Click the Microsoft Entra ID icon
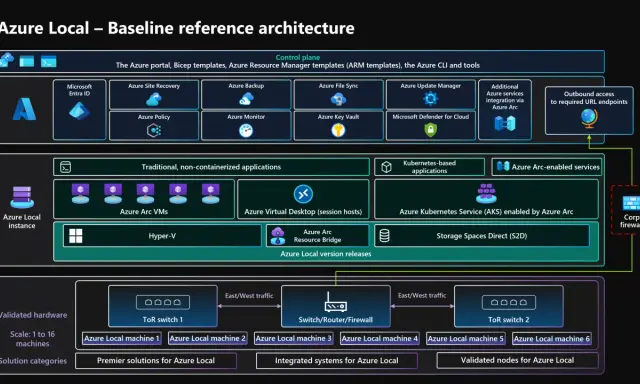The width and height of the screenshot is (640, 384). [79, 111]
